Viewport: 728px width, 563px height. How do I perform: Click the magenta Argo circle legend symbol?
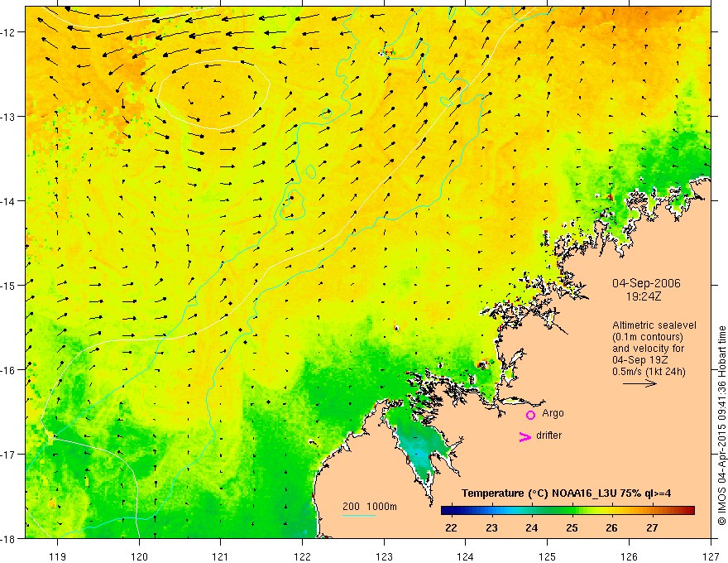click(530, 415)
